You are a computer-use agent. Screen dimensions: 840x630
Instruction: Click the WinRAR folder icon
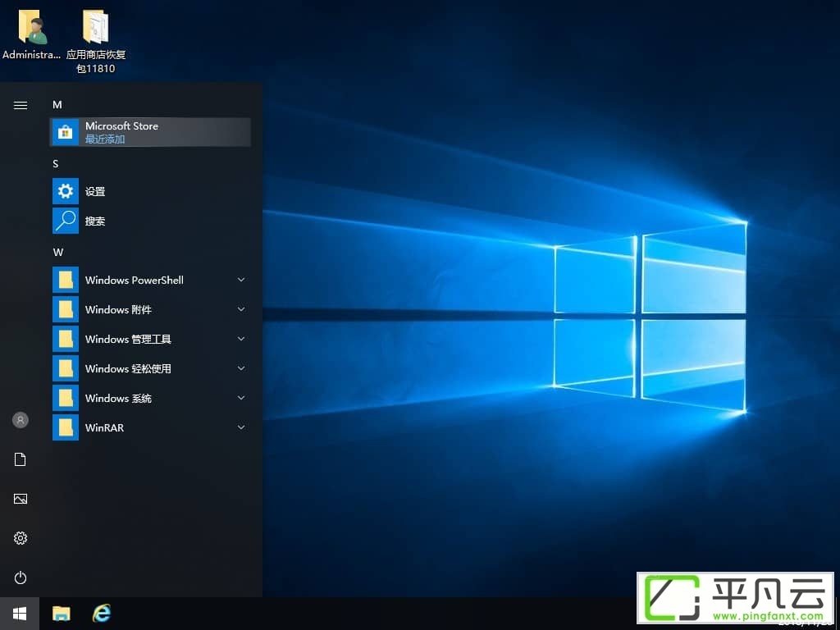(x=66, y=427)
